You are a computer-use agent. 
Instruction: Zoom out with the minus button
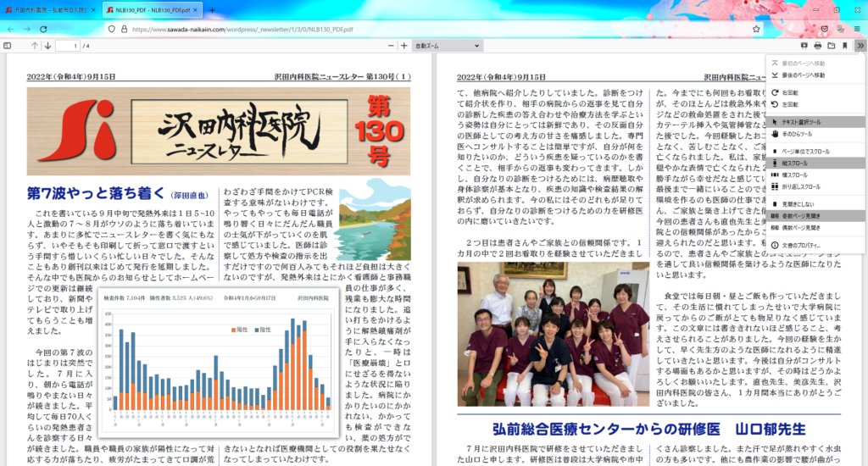point(391,46)
